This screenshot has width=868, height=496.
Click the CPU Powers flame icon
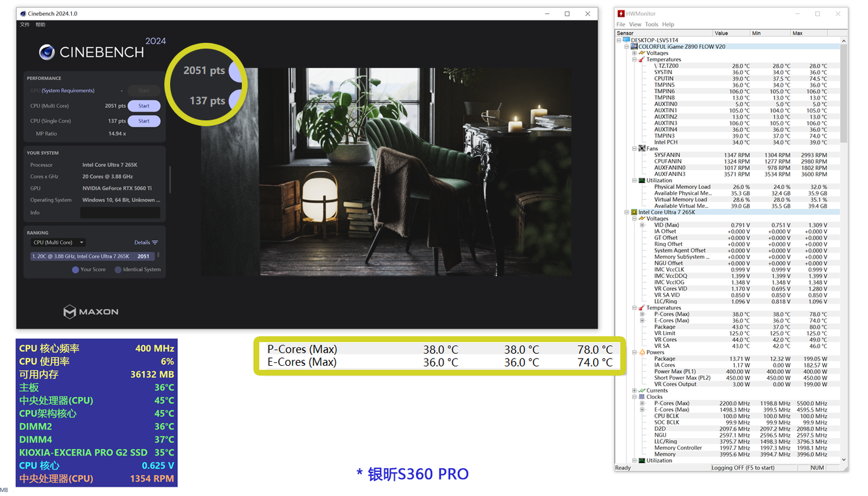(642, 352)
